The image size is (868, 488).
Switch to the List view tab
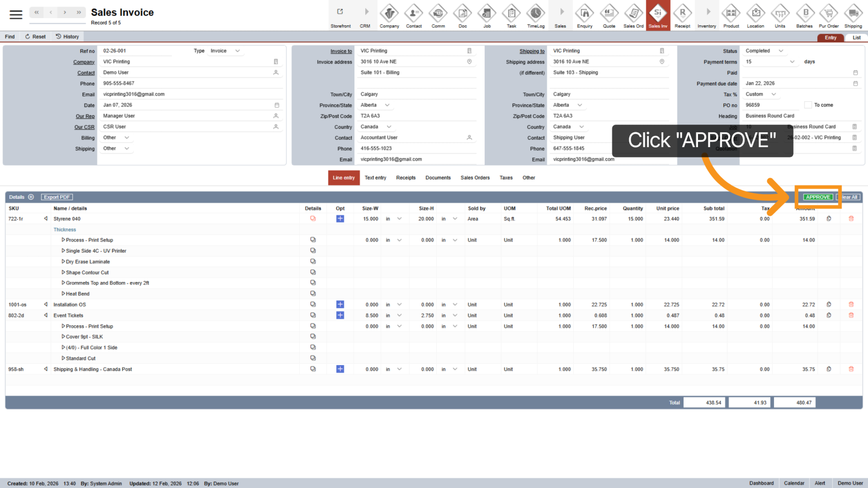(x=856, y=38)
